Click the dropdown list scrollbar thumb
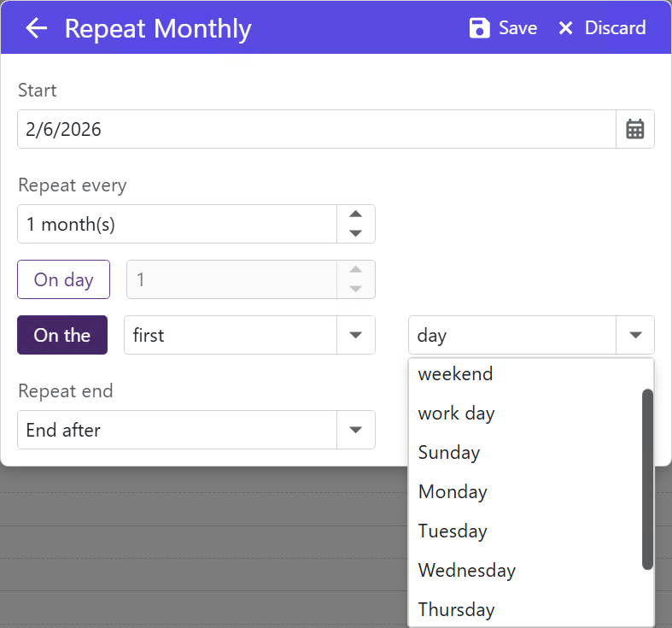 pos(647,478)
